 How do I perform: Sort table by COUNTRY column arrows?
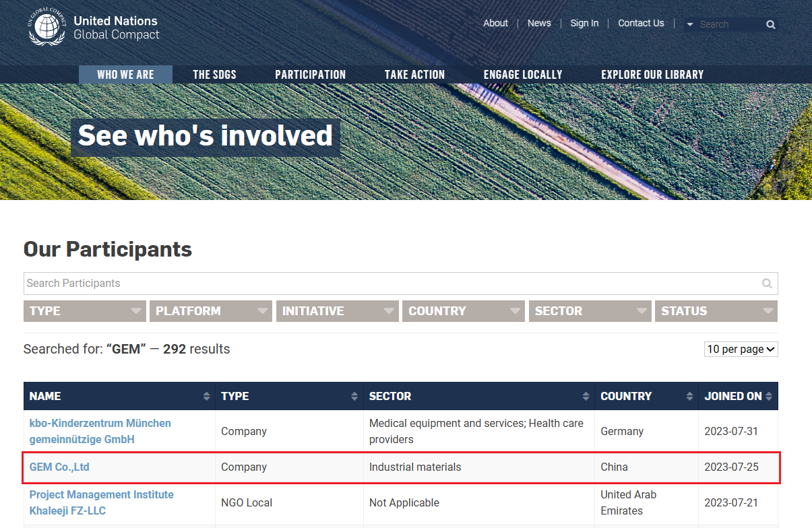point(689,397)
